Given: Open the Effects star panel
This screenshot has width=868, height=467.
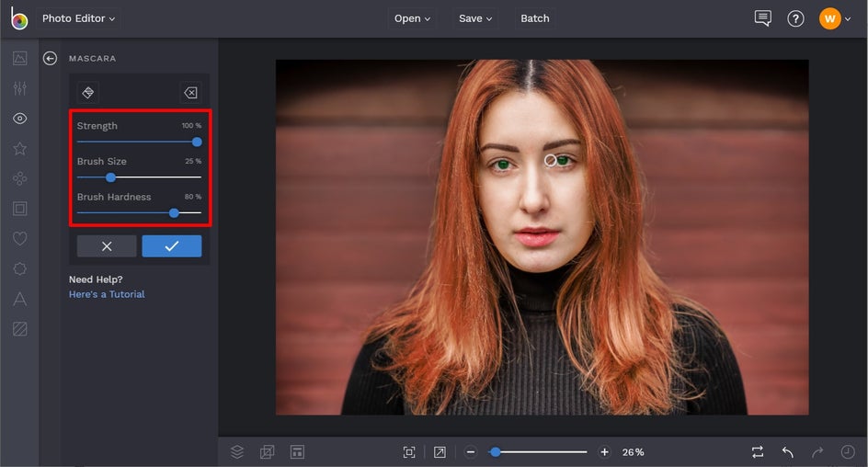Looking at the screenshot, I should click(x=19, y=149).
